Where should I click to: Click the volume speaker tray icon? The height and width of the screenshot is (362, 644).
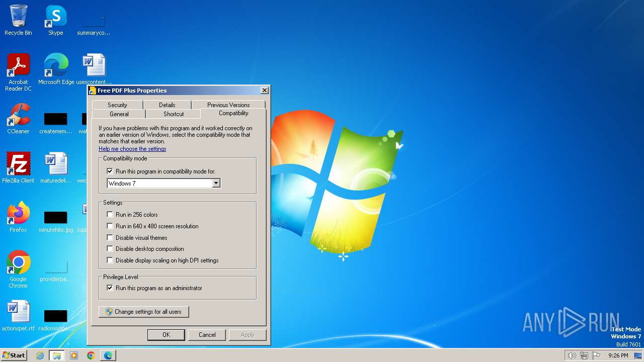pyautogui.click(x=572, y=355)
